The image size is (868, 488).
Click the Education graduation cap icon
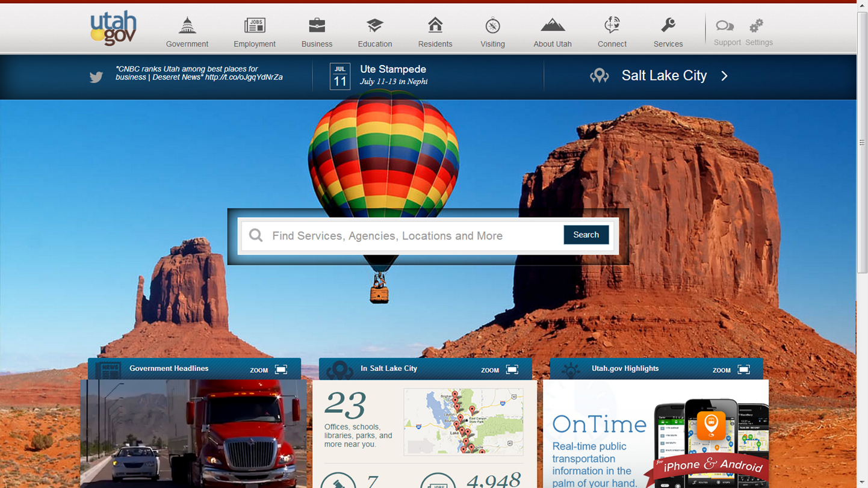pos(374,26)
